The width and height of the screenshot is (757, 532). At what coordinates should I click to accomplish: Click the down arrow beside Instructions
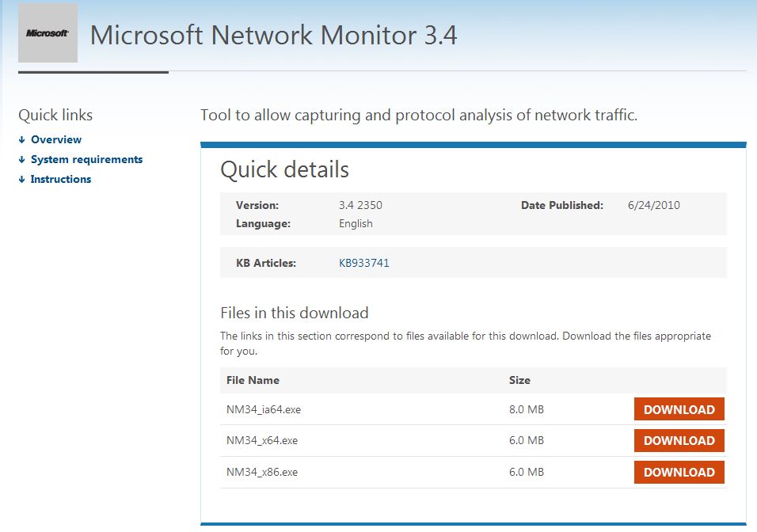click(x=21, y=180)
